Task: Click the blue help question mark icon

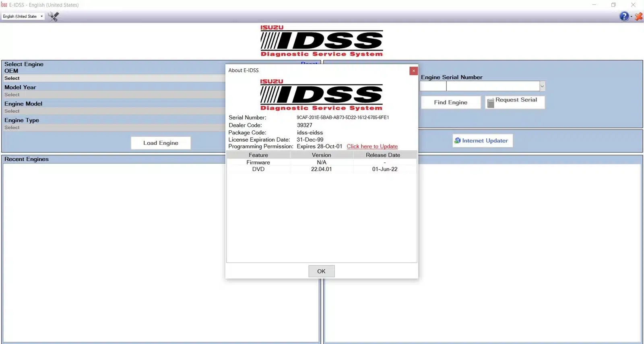Action: click(x=624, y=16)
